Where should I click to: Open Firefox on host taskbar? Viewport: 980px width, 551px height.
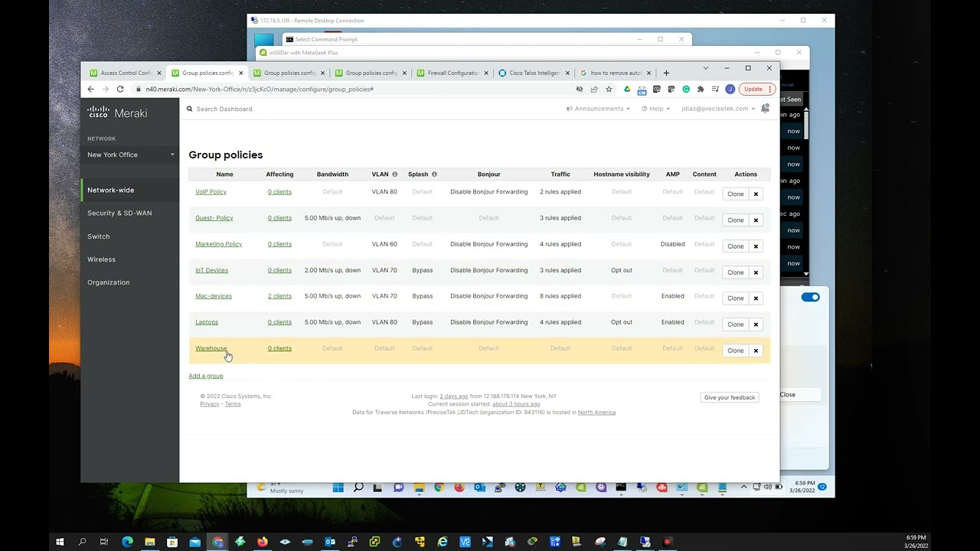[263, 542]
